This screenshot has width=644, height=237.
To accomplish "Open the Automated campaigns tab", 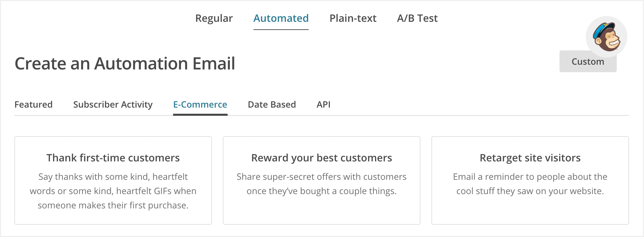I will (x=281, y=18).
